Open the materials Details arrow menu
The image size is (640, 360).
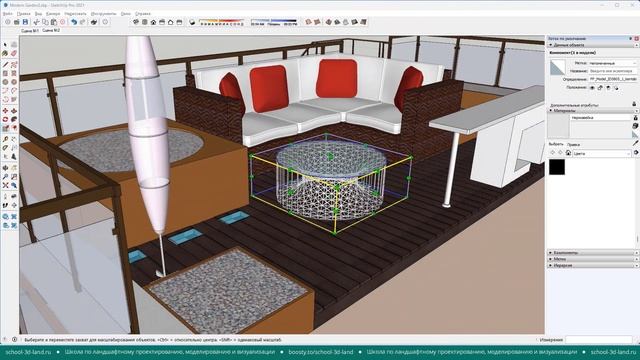[x=636, y=153]
